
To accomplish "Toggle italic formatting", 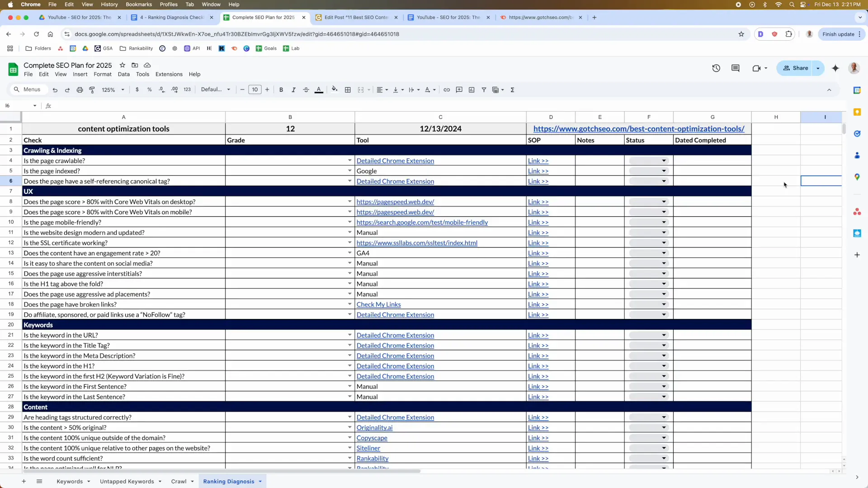I will [x=293, y=89].
